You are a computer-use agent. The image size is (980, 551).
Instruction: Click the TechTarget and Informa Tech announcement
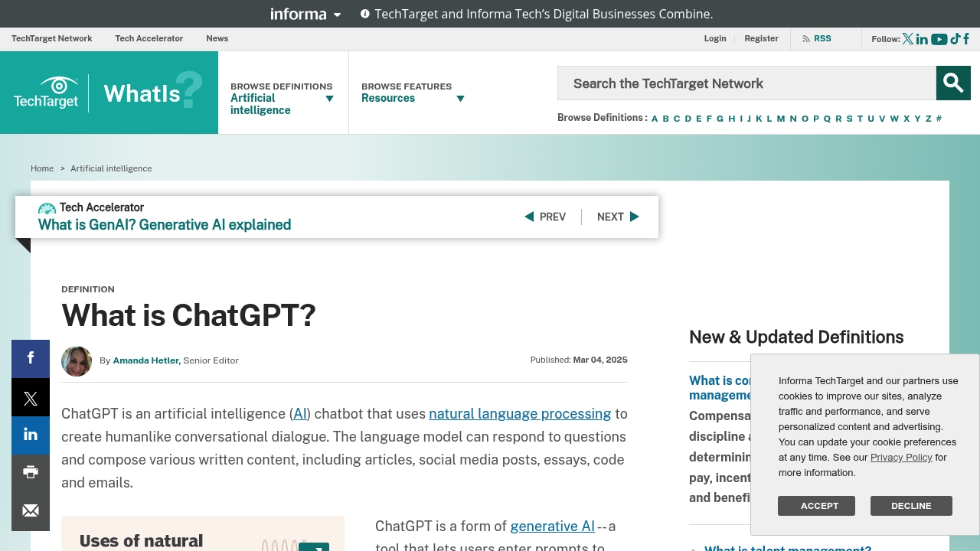tap(544, 14)
